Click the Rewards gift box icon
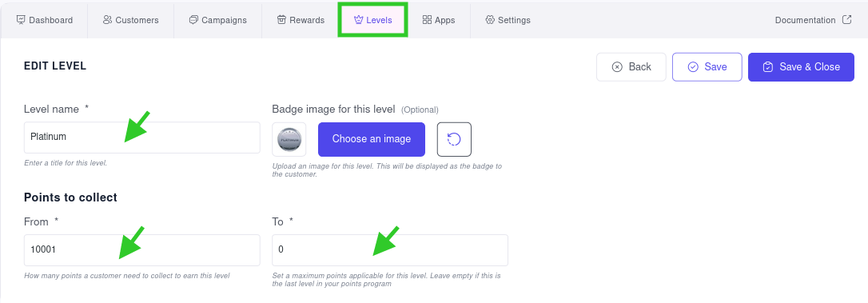 pos(281,20)
